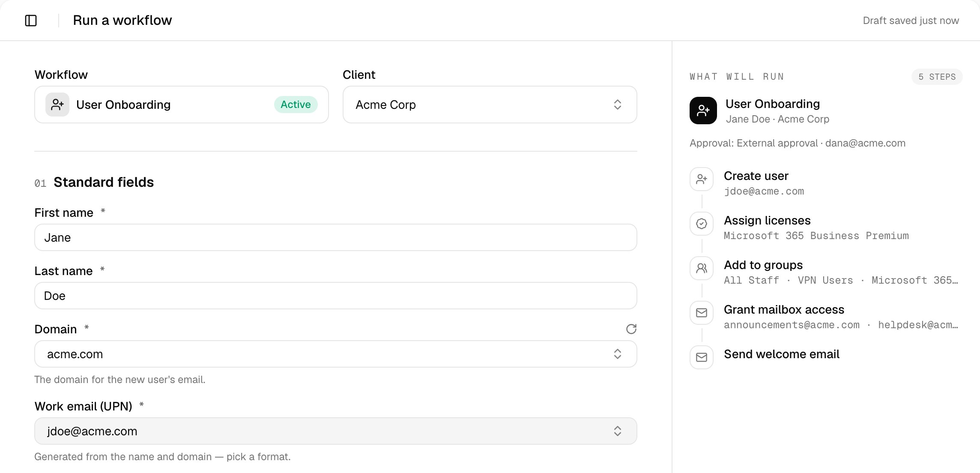
Task: Select the Send welcome email step icon
Action: click(x=702, y=357)
